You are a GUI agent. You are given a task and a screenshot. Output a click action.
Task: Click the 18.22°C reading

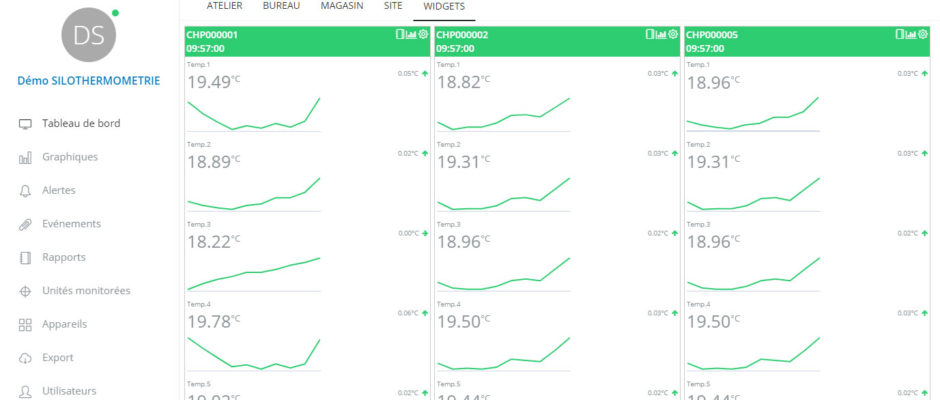213,242
